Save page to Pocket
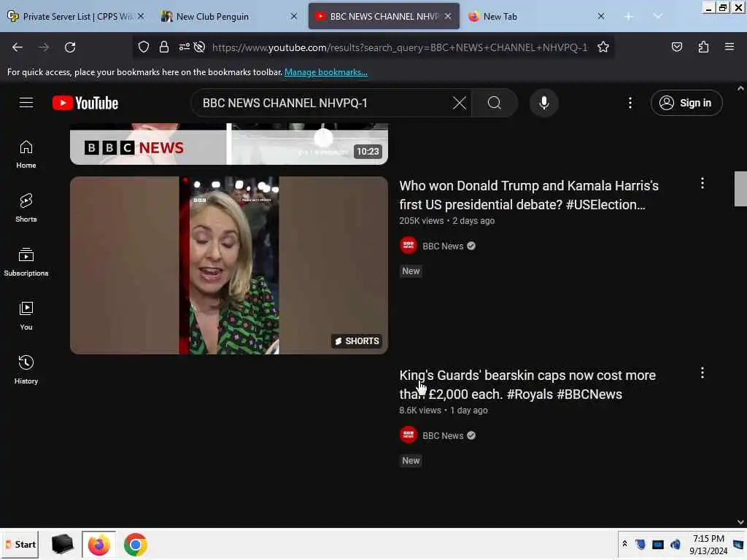 pos(676,47)
